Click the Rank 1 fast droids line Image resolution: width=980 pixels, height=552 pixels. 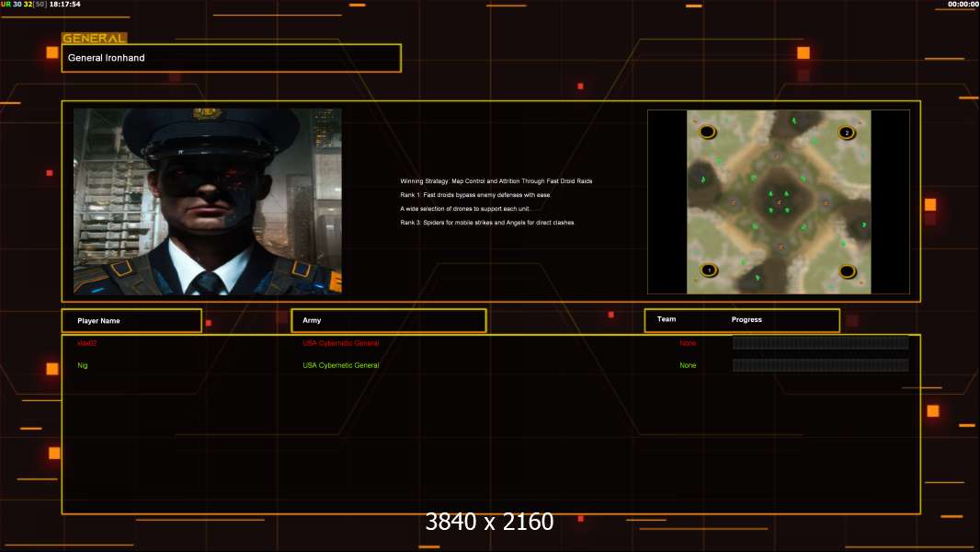pos(475,195)
